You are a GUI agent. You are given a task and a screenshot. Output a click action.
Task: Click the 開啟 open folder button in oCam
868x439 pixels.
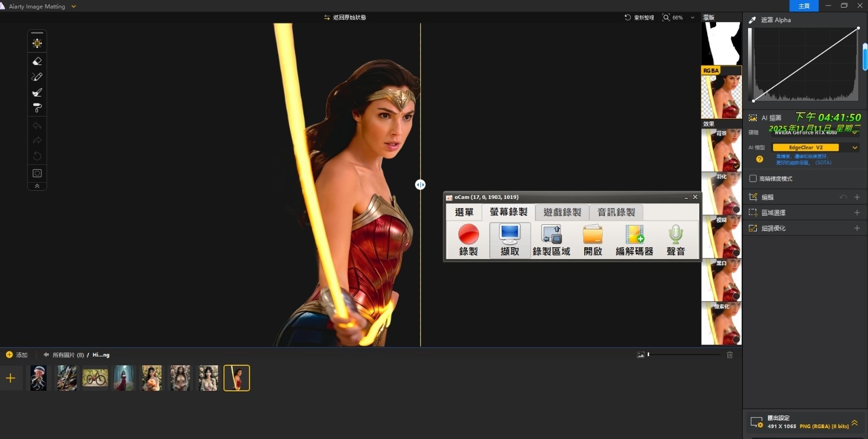[x=593, y=240]
